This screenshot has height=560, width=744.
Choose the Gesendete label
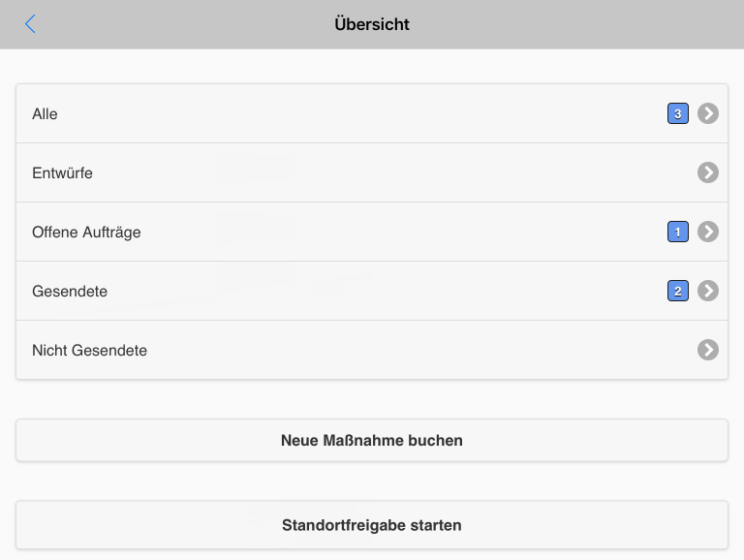tap(70, 292)
